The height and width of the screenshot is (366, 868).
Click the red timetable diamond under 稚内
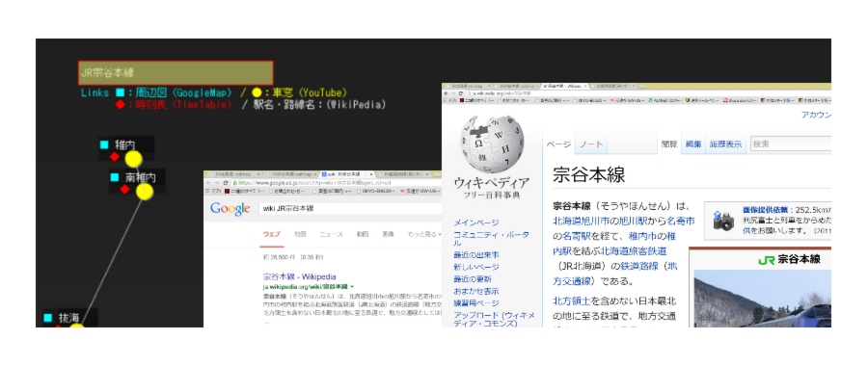[115, 157]
